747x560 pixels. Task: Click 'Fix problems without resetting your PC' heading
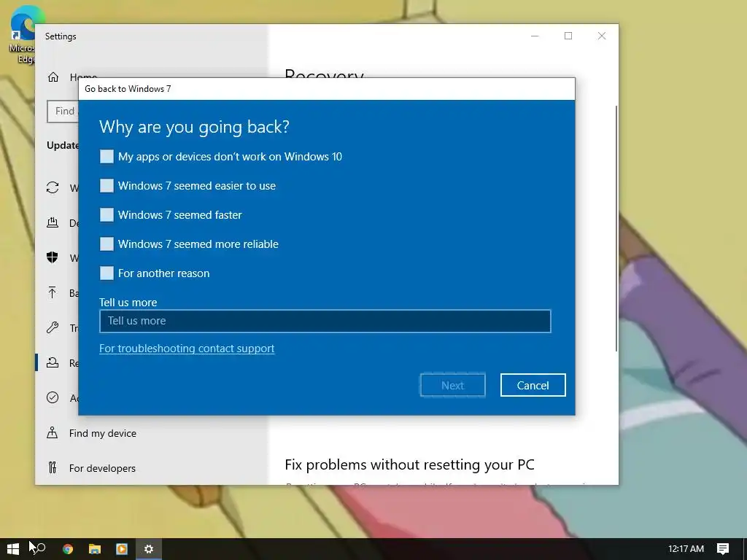click(410, 464)
